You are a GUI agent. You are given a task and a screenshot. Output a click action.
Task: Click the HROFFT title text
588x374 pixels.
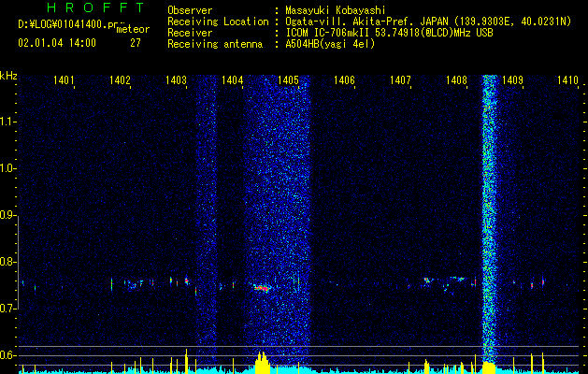(95, 7)
